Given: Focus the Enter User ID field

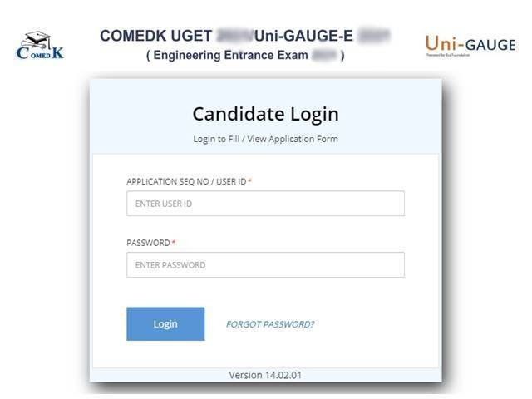Looking at the screenshot, I should tap(265, 204).
